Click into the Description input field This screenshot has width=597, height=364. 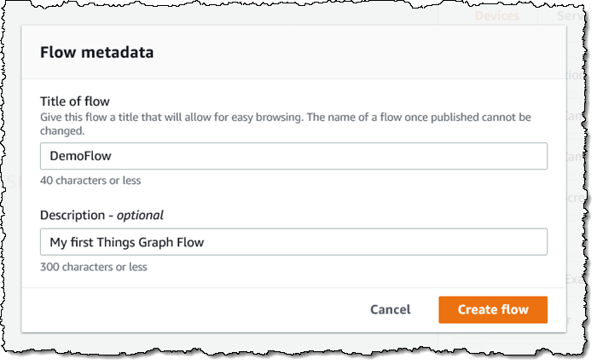293,242
